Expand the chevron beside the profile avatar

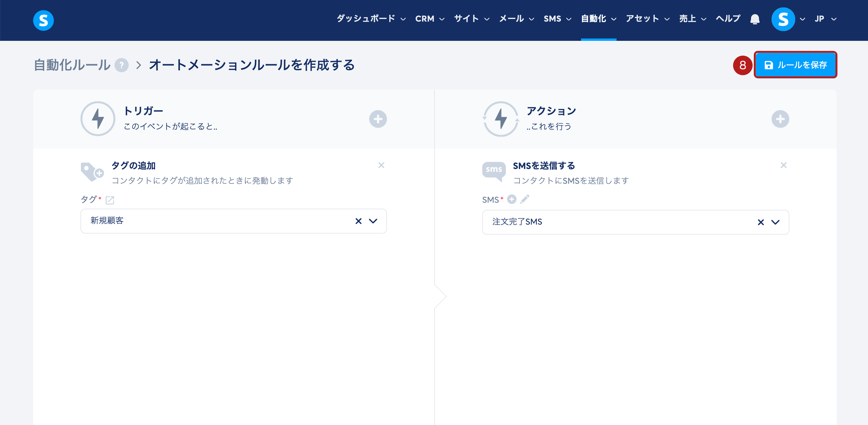pyautogui.click(x=802, y=19)
